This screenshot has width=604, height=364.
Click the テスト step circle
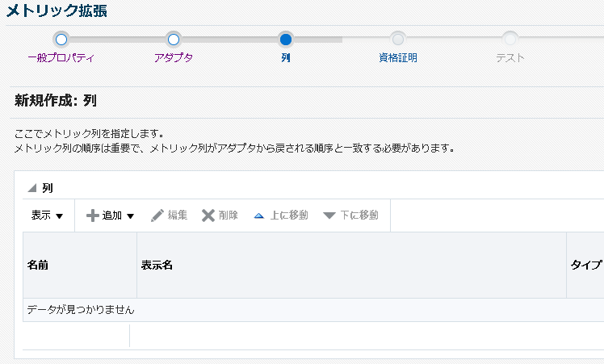510,40
